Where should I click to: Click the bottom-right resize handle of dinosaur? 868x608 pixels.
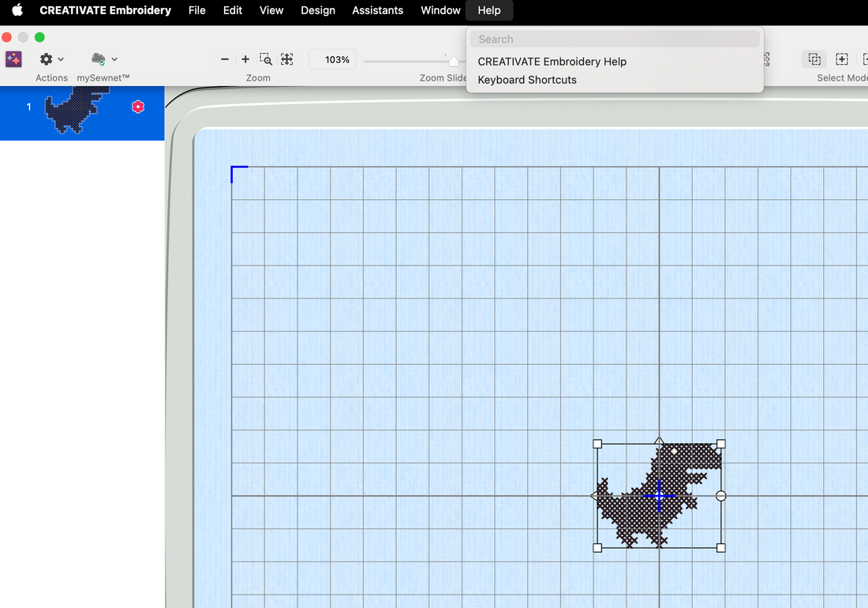[720, 548]
